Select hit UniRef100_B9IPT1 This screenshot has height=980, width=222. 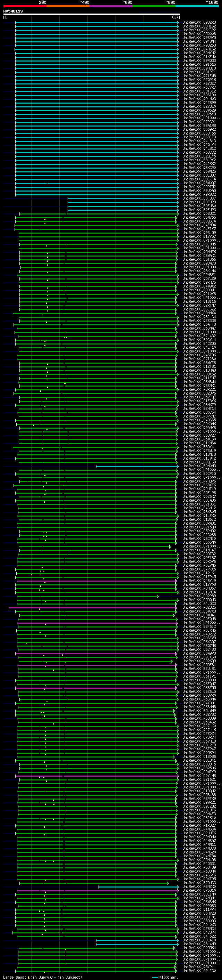[199, 72]
